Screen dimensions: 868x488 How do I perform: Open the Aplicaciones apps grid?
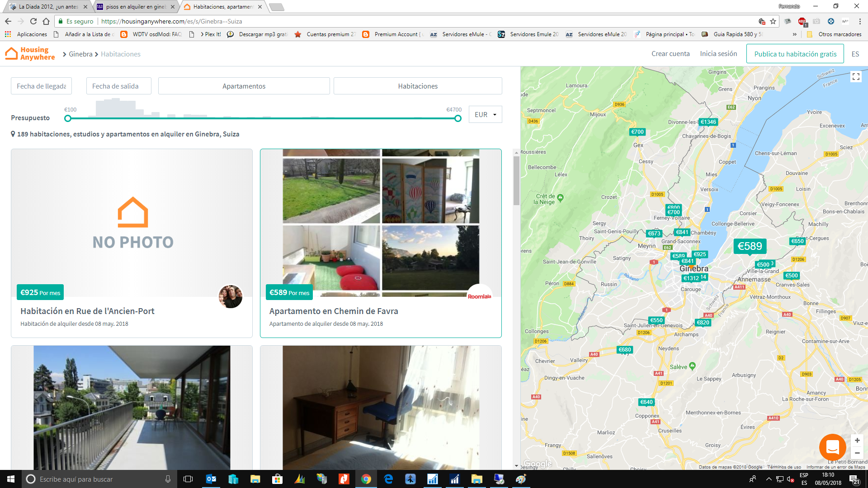point(26,34)
